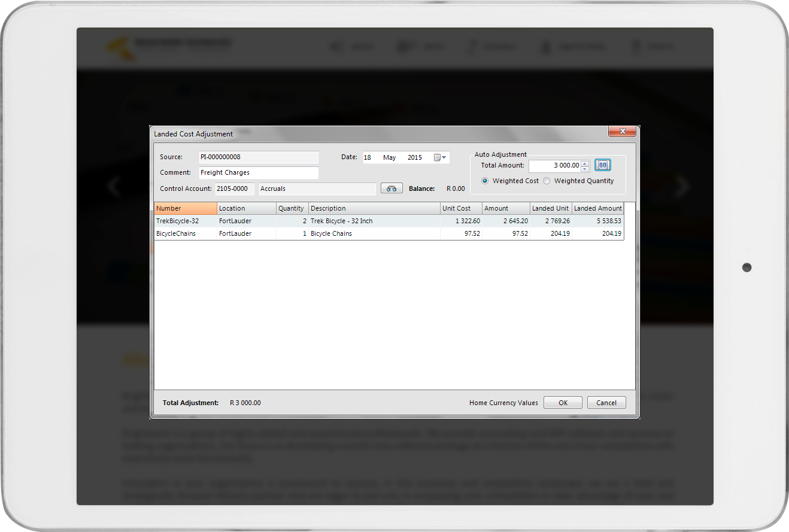Click the Comment field containing Freight Charges
Image resolution: width=789 pixels, height=532 pixels.
258,172
